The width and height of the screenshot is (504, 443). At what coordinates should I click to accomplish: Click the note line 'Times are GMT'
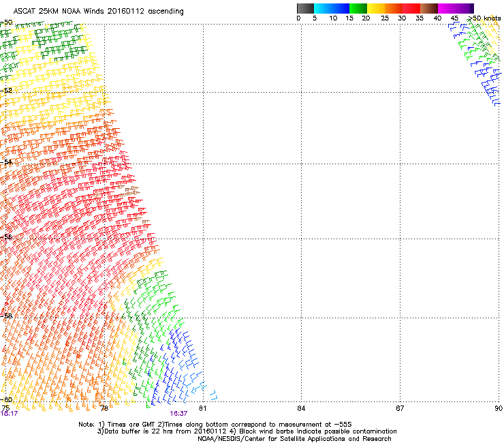(131, 425)
